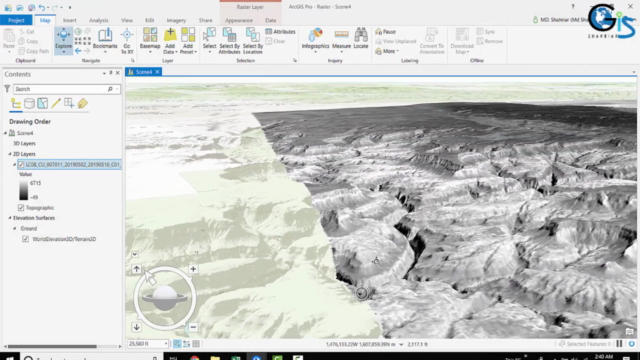The height and width of the screenshot is (360, 640).
Task: Switch to the Imagery ribbon tab
Action: [176, 20]
